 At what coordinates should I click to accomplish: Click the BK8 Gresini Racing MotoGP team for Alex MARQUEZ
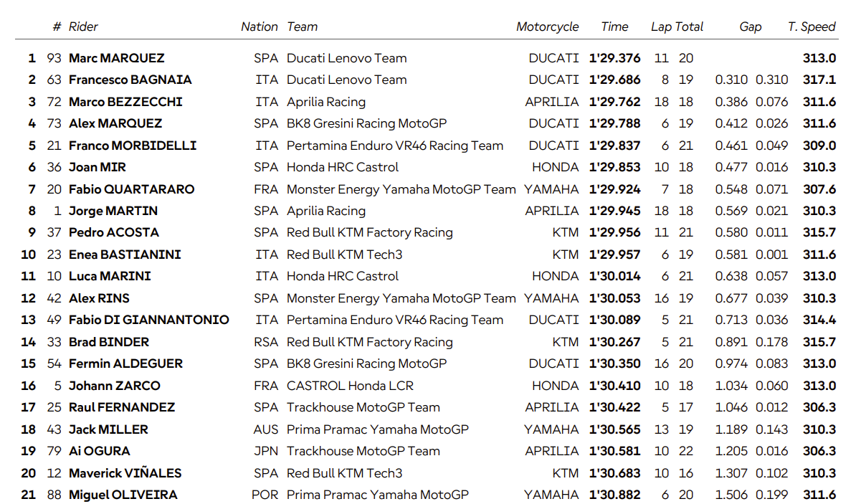pos(366,123)
